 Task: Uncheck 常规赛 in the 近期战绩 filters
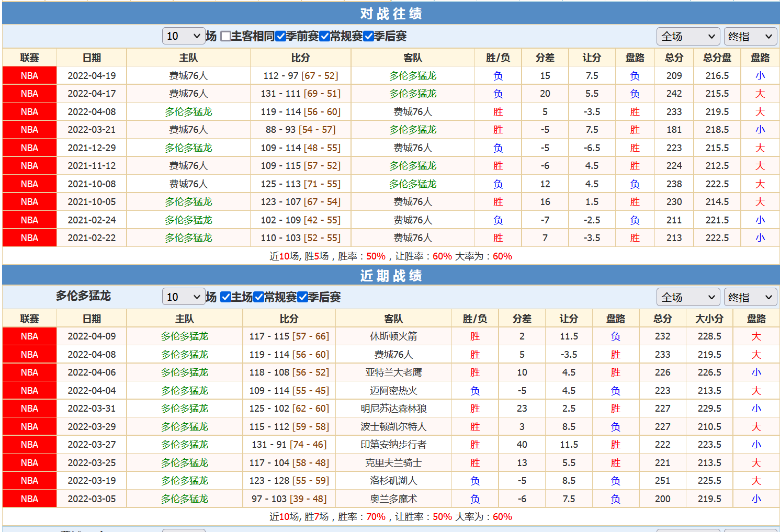(x=258, y=297)
